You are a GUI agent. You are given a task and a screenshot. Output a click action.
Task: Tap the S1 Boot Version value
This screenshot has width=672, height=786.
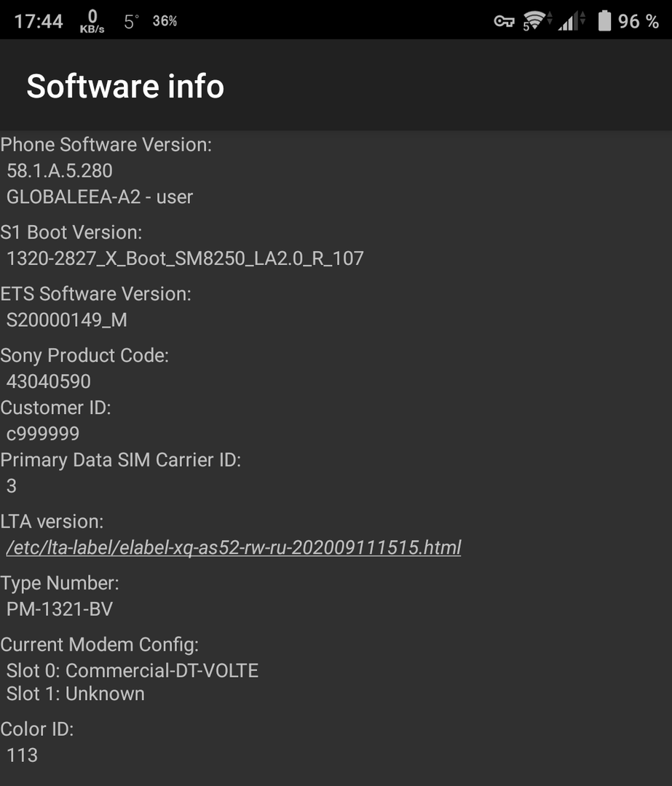[185, 258]
